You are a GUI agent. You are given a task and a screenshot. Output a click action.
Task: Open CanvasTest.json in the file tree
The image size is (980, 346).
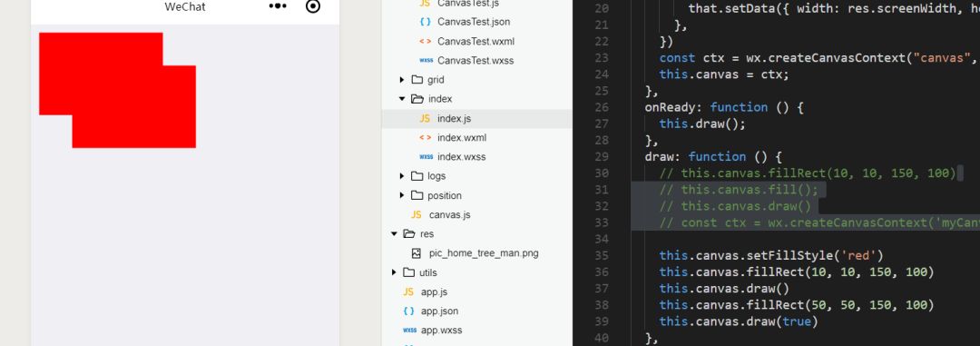click(474, 22)
